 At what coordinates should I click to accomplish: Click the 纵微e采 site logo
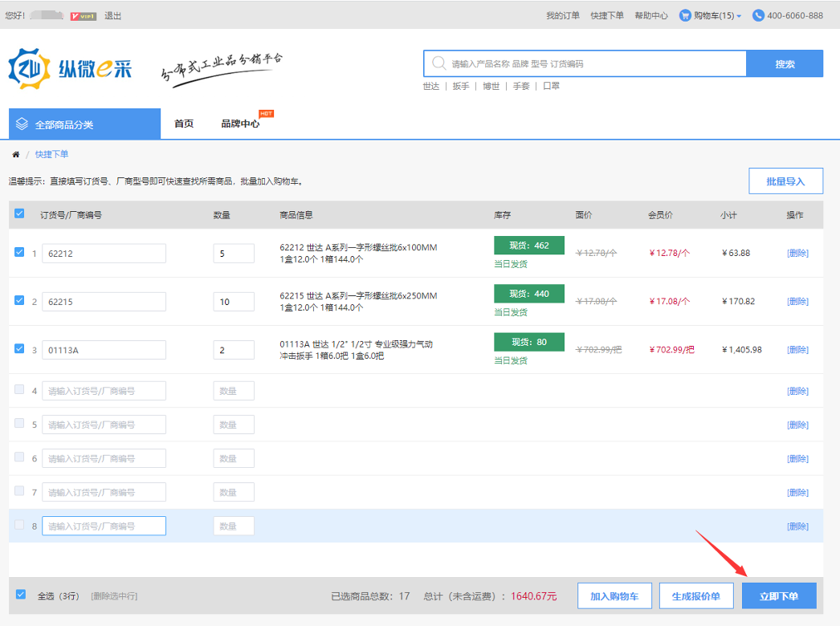[x=71, y=69]
